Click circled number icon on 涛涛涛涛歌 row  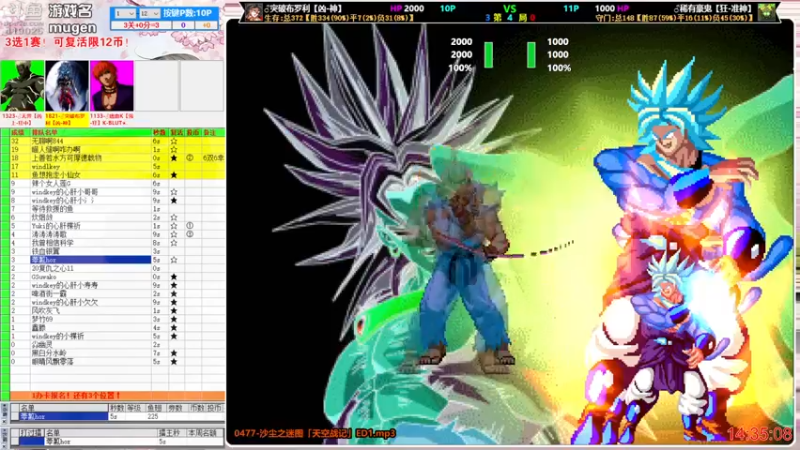[x=190, y=234]
